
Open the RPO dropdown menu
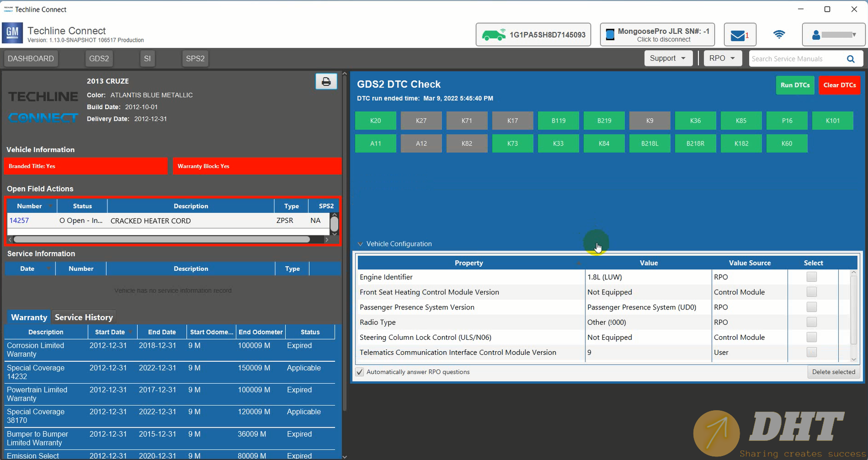click(x=722, y=58)
